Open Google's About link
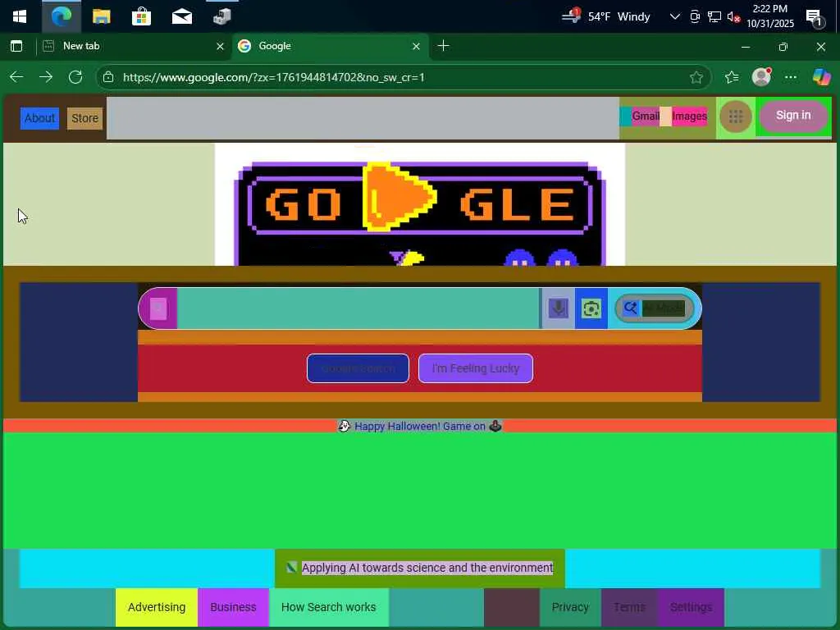Image resolution: width=840 pixels, height=630 pixels. click(39, 118)
